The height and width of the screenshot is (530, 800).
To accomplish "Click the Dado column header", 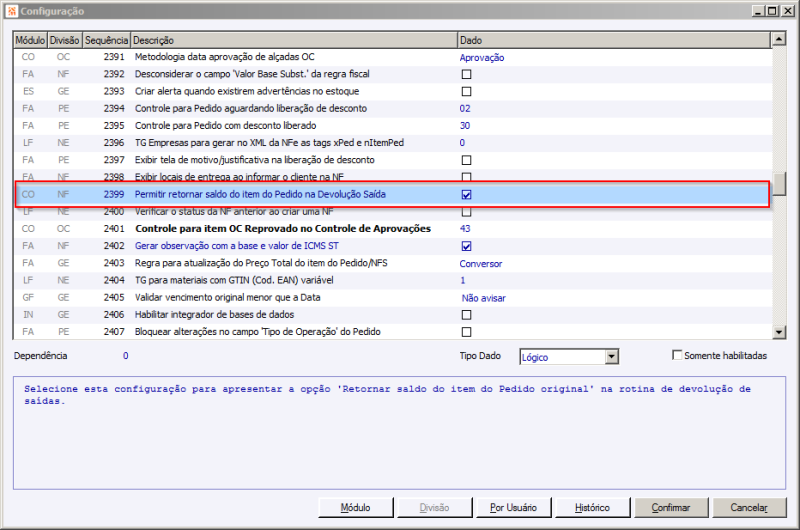I will (614, 40).
